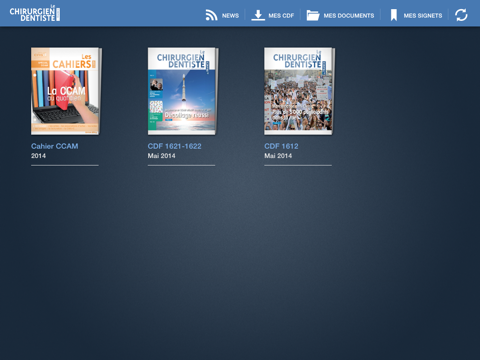Open the MES DOCUMENTS label
This screenshot has width=480, height=360.
(349, 16)
